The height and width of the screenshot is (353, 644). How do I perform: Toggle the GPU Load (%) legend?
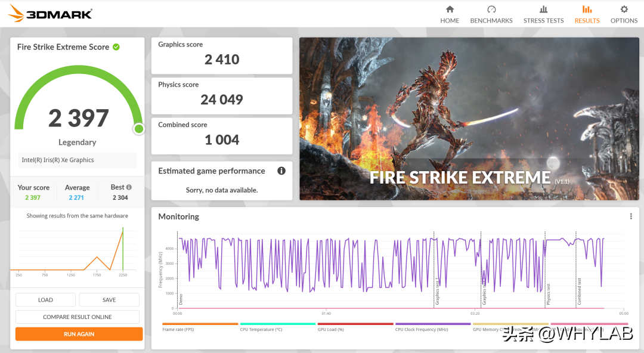tap(355, 327)
